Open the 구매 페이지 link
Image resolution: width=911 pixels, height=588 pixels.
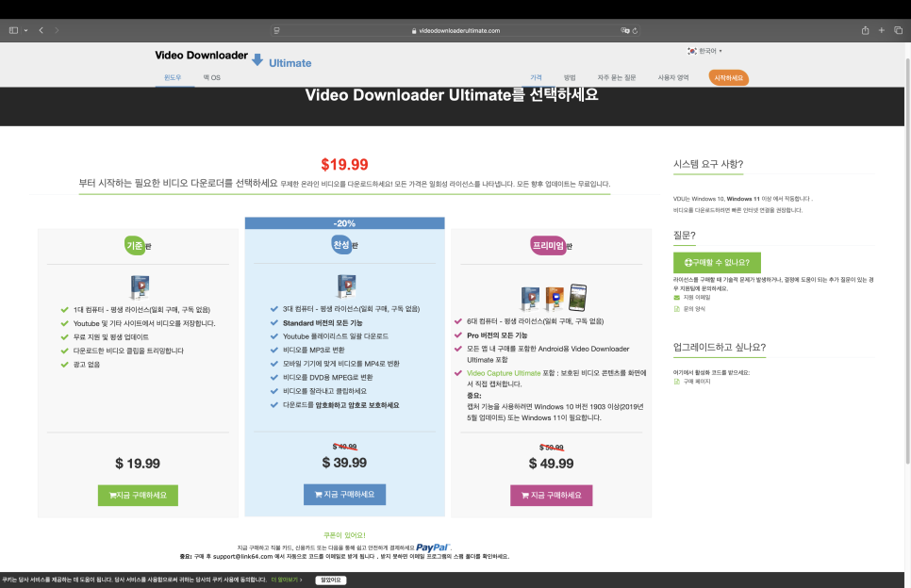[x=697, y=382]
